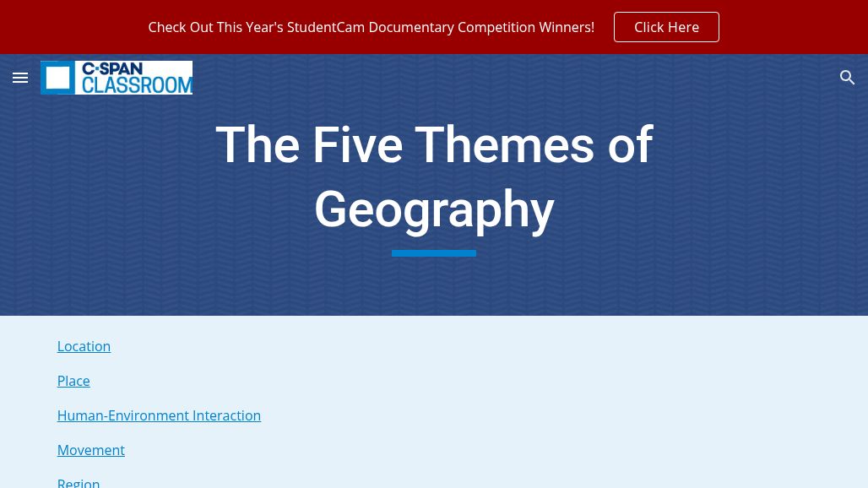Click the blue square C-SPAN emblem
868x488 pixels.
tap(57, 78)
